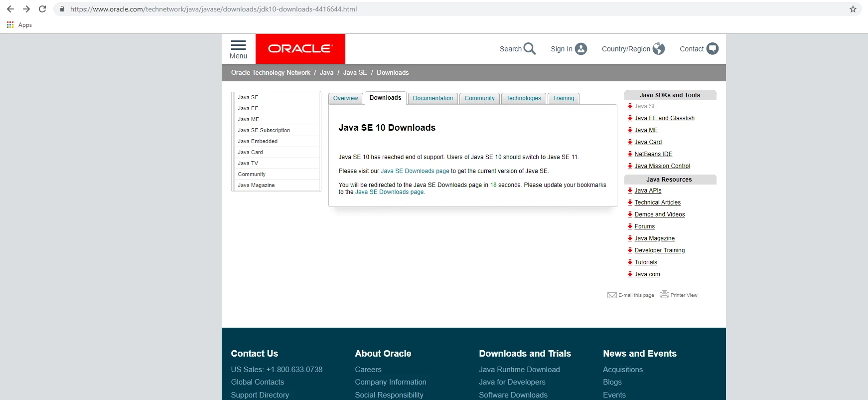
Task: Switch to the Overview tab
Action: tap(345, 98)
